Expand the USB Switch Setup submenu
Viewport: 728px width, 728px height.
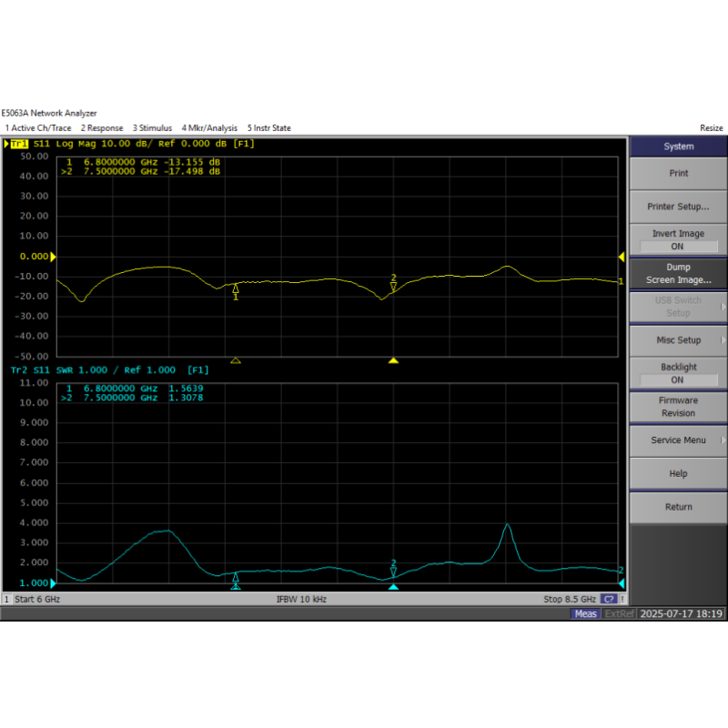(678, 307)
